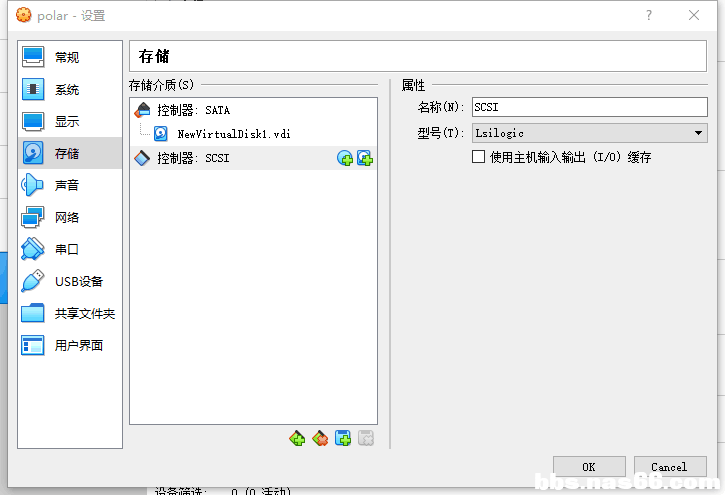Click the SCSI controller diamond icon
The height and width of the screenshot is (495, 725).
(142, 158)
